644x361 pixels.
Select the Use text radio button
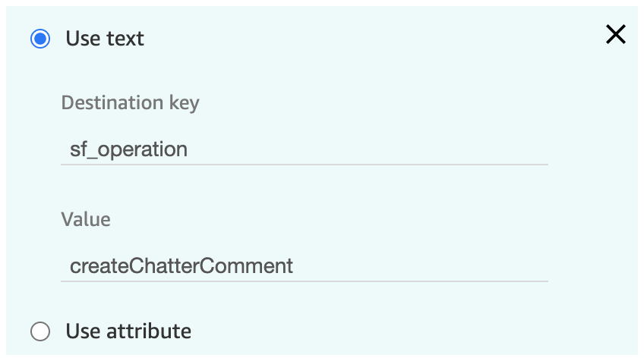(x=40, y=39)
